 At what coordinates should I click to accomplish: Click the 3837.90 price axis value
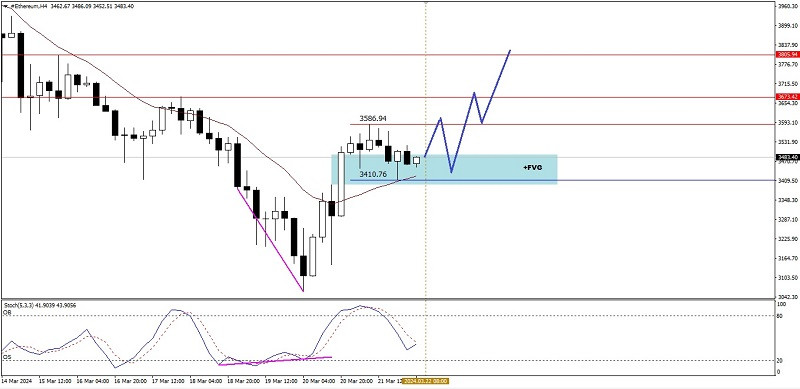coord(788,45)
